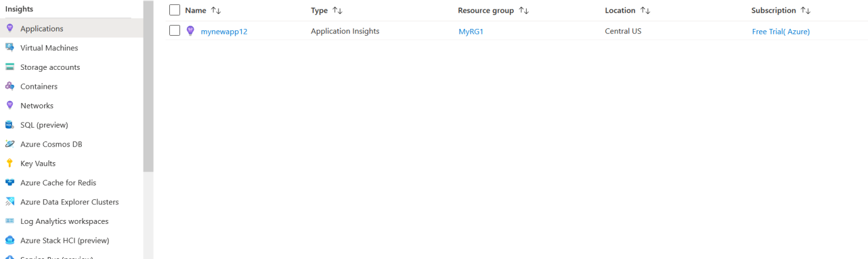The image size is (868, 259).
Task: Click the Applications lightbulb icon in sidebar
Action: pos(9,28)
